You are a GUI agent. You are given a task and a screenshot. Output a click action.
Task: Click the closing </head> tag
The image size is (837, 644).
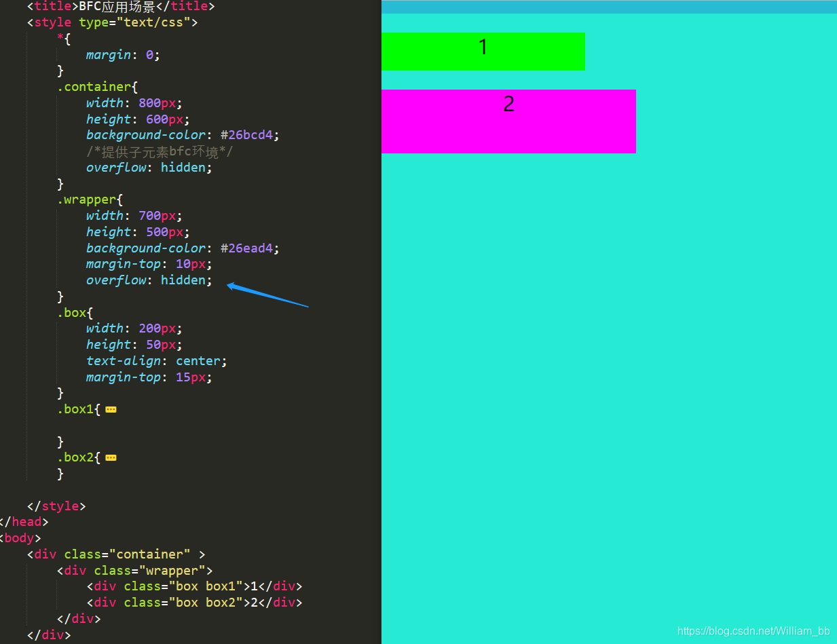(x=24, y=522)
